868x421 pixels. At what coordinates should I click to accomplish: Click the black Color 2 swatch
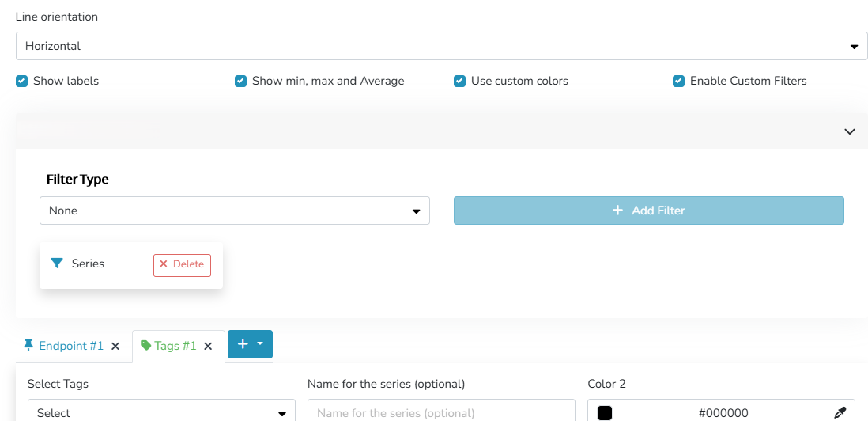pos(605,412)
